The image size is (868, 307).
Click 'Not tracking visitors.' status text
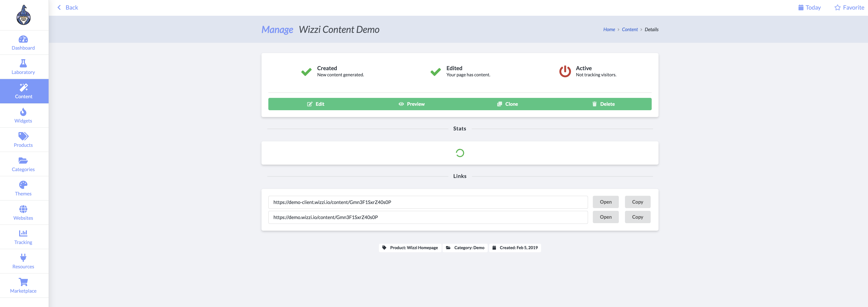596,75
